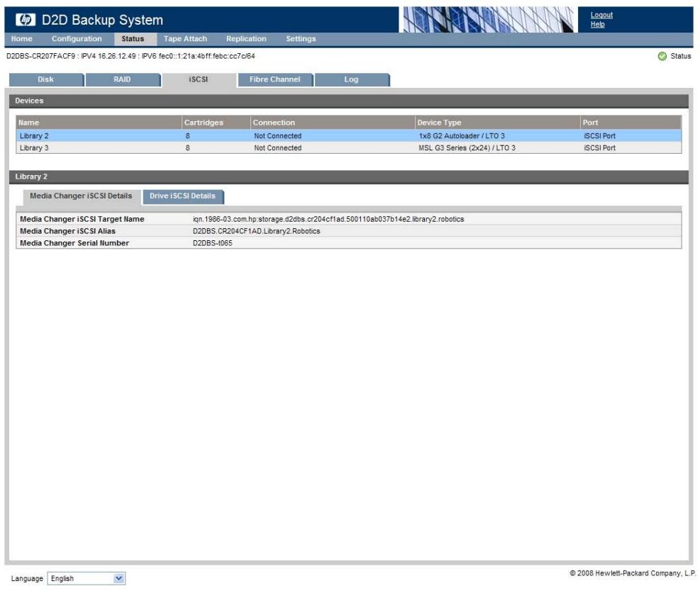Screen dimensions: 700x591
Task: Click the Help link
Action: pyautogui.click(x=597, y=25)
